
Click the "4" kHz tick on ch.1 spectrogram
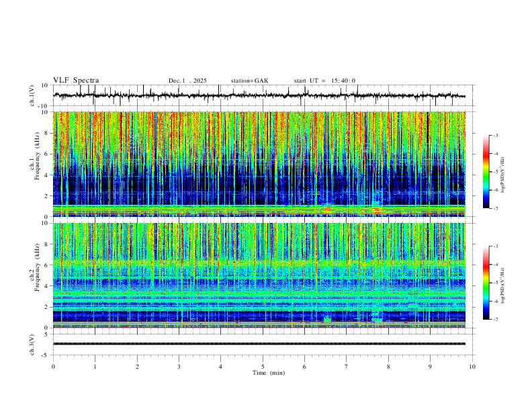47,175
